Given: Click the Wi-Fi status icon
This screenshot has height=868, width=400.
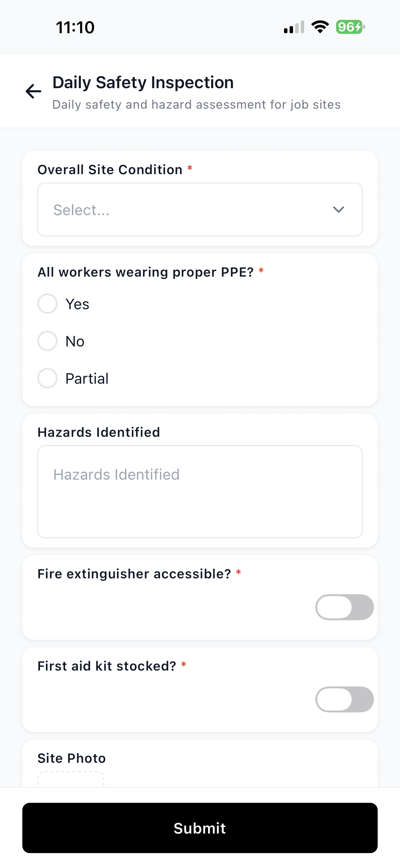Looking at the screenshot, I should [320, 27].
